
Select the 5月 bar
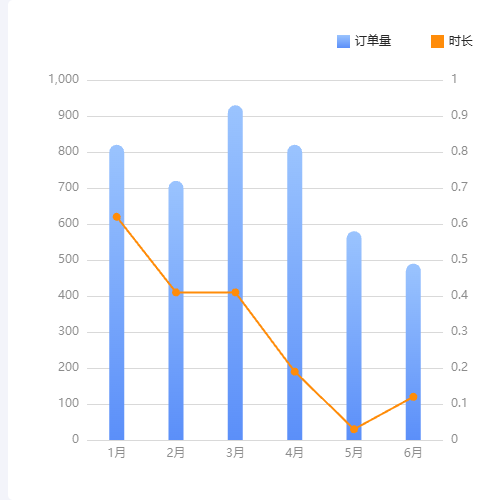click(354, 335)
